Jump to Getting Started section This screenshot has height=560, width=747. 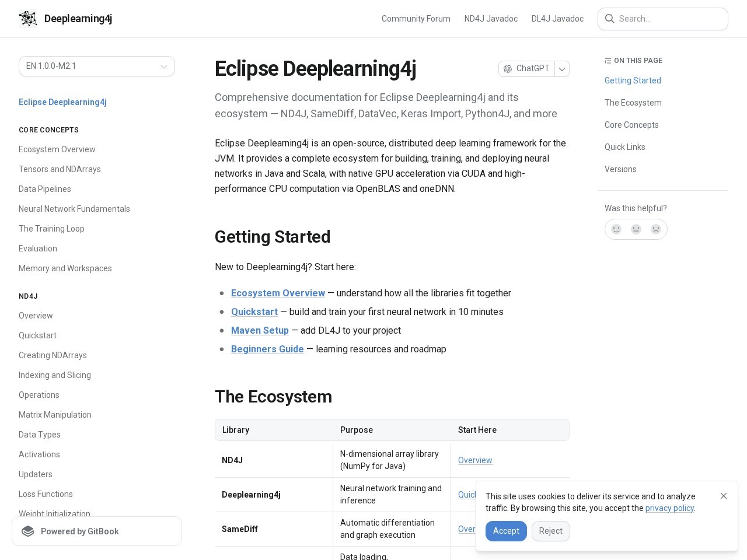[633, 80]
